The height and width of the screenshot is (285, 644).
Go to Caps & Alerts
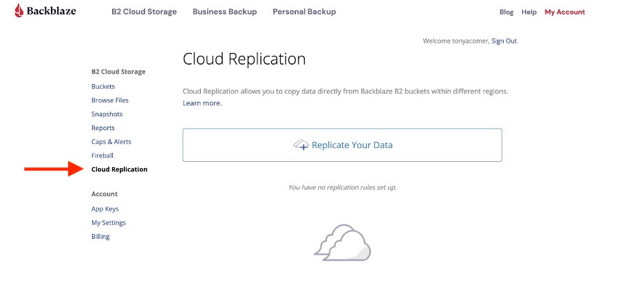[111, 142]
